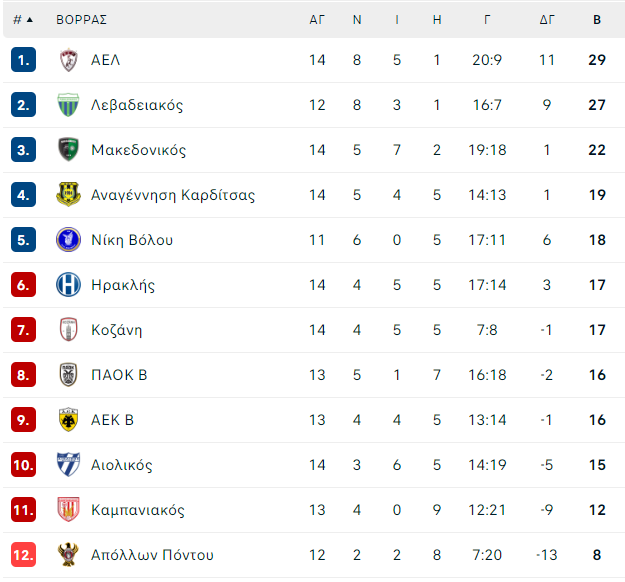
Task: Open the Αιολικός blue striped shield
Action: 68,465
